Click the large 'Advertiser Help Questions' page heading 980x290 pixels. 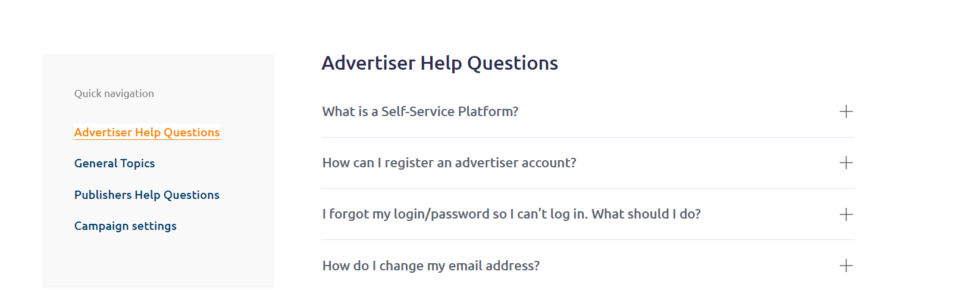pyautogui.click(x=440, y=63)
